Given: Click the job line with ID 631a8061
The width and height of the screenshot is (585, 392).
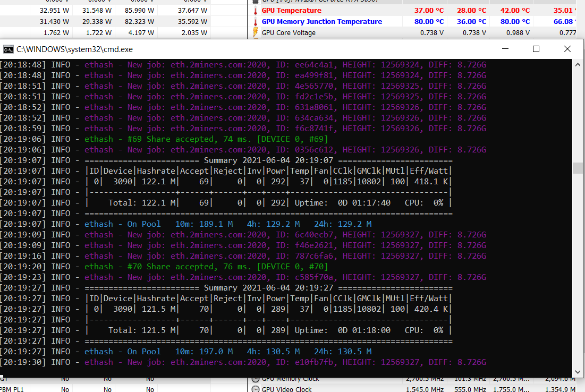Looking at the screenshot, I should coord(243,107).
